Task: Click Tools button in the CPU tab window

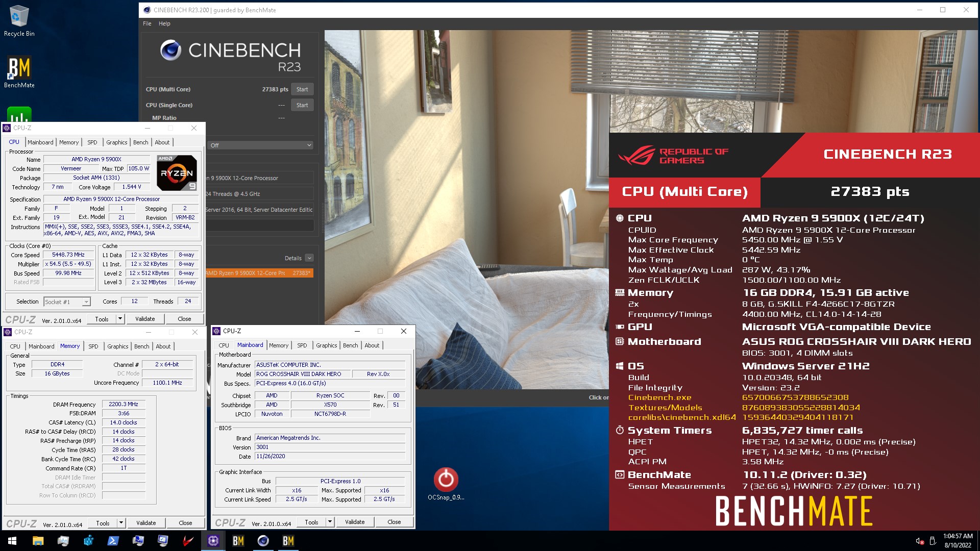Action: point(102,319)
